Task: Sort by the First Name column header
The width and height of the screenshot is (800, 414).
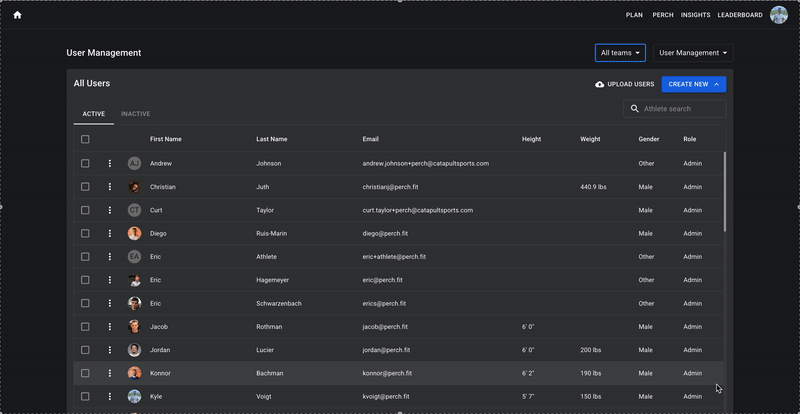Action: click(165, 139)
